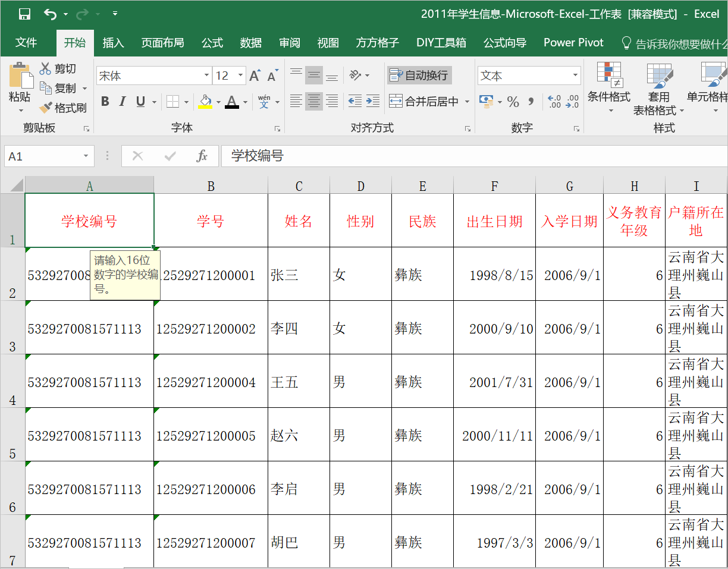
Task: Click the yellow fill color bucket
Action: pos(206,102)
